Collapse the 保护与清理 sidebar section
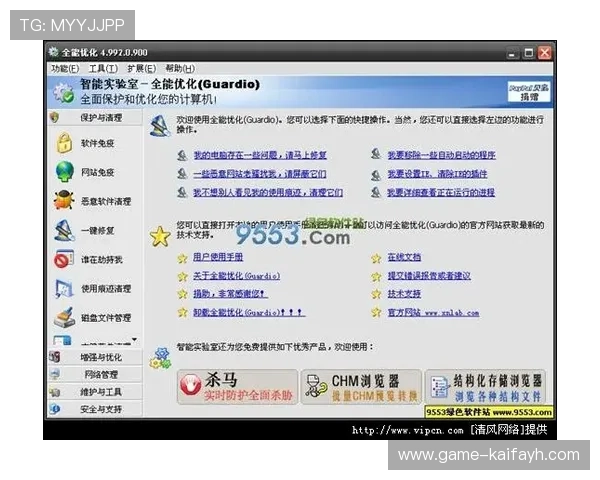Image resolution: width=600 pixels, height=480 pixels. pyautogui.click(x=95, y=118)
